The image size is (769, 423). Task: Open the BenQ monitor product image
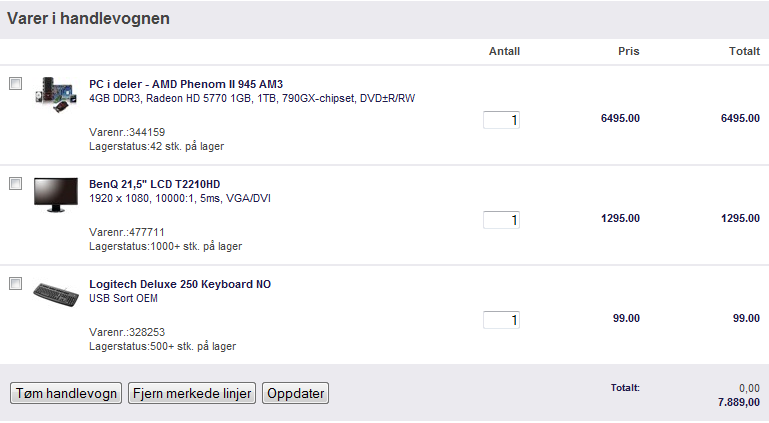[55, 195]
